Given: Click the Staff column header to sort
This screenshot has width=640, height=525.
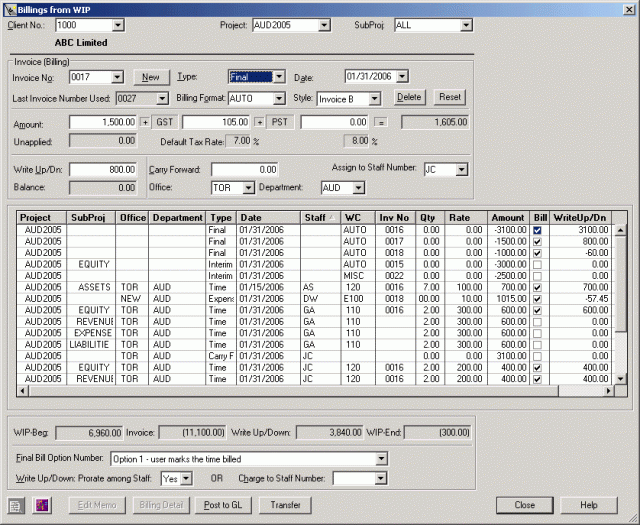Looking at the screenshot, I should tap(320, 217).
